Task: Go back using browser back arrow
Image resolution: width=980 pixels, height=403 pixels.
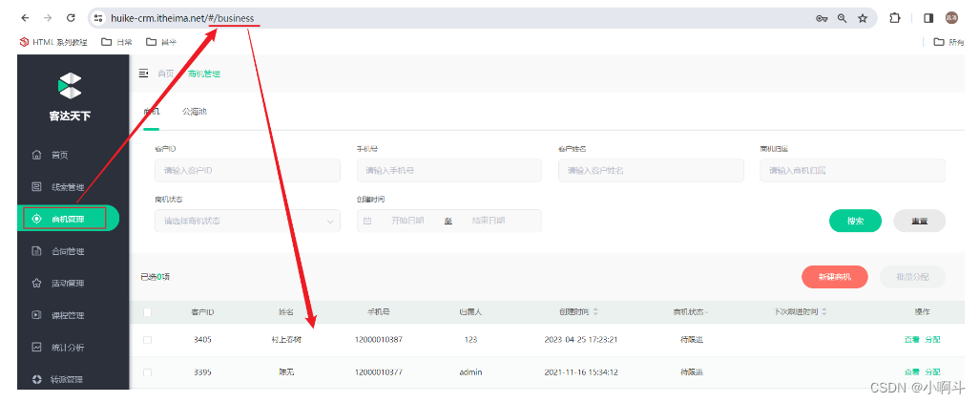Action: 25,18
